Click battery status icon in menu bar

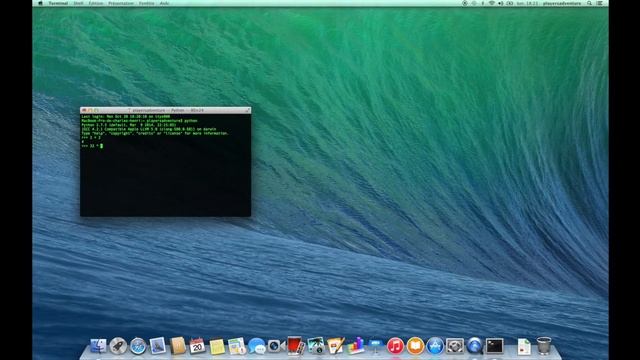coord(510,3)
